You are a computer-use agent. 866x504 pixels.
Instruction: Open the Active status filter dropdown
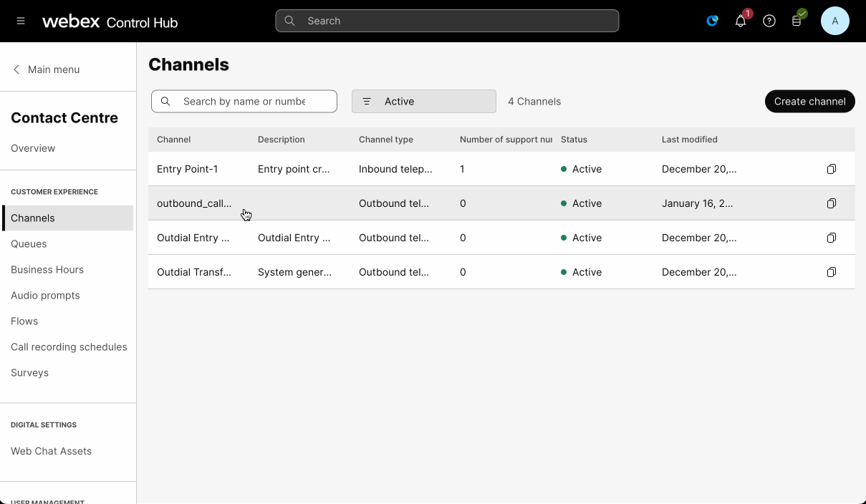pyautogui.click(x=423, y=101)
